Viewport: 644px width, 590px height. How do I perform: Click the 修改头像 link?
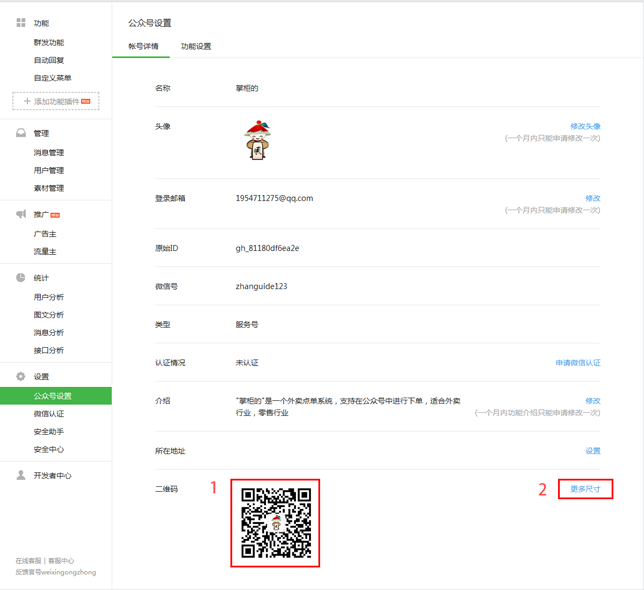pyautogui.click(x=585, y=126)
